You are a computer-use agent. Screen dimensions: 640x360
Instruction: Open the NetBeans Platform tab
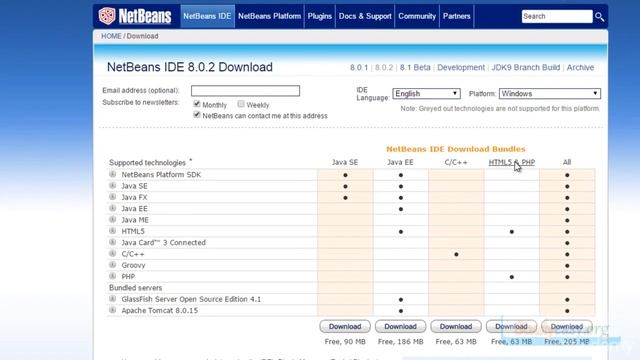pos(269,16)
